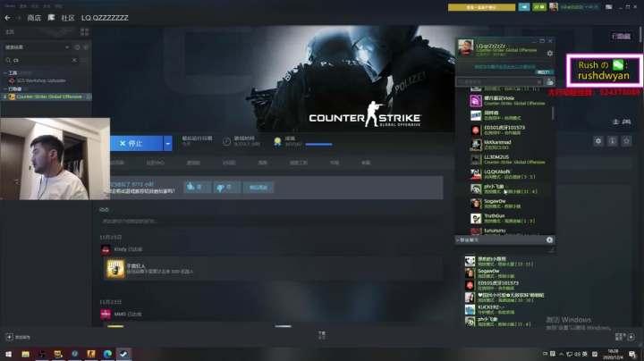Click the recent-activity clock icon in sidebar
The image size is (644, 361).
77,47
